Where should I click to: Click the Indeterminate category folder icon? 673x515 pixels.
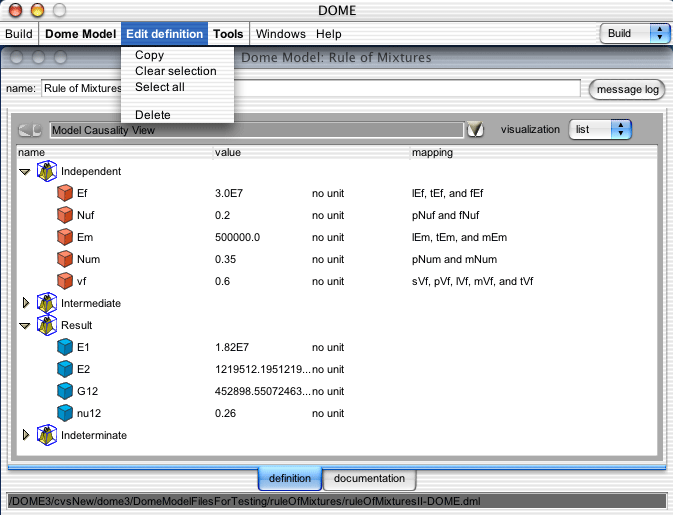click(x=47, y=435)
